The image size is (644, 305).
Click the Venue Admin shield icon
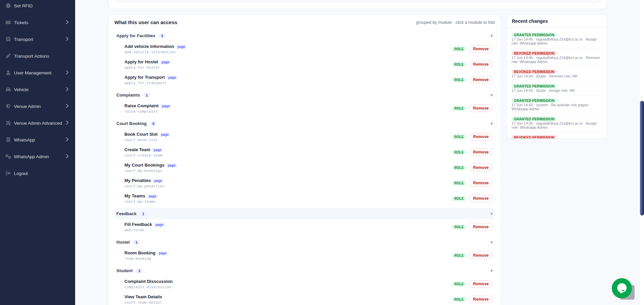pos(8,106)
